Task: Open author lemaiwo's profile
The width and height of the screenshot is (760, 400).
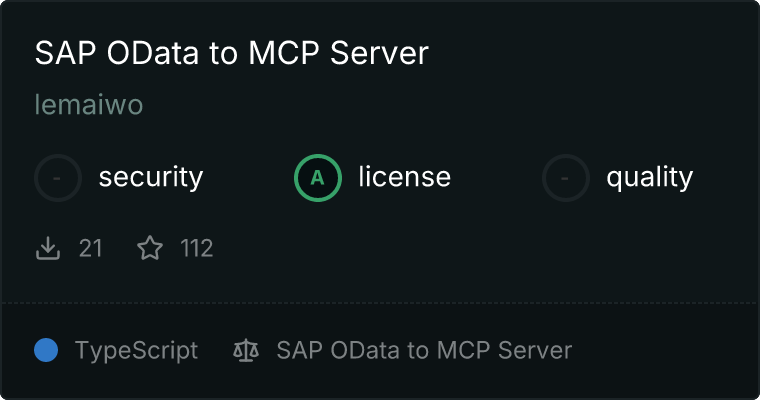Action: [88, 105]
